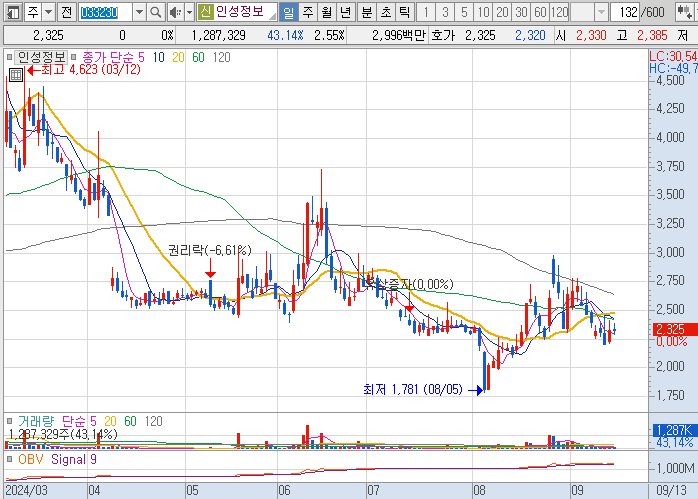This screenshot has height=499, width=698.
Task: Click the 인성정보 legend label button
Action: click(41, 57)
